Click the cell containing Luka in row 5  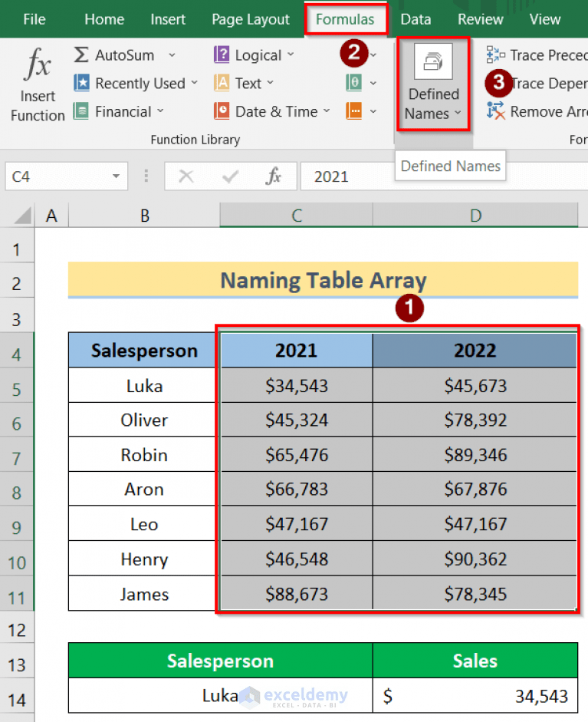pyautogui.click(x=144, y=385)
